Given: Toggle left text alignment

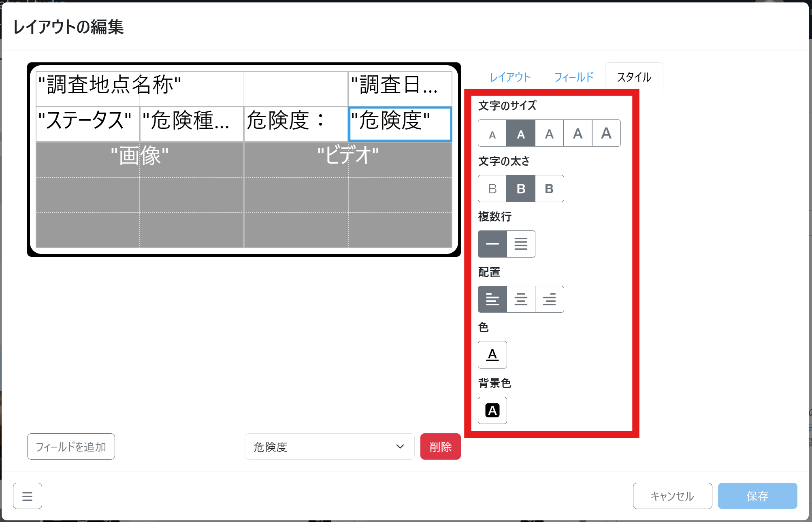Looking at the screenshot, I should 492,300.
